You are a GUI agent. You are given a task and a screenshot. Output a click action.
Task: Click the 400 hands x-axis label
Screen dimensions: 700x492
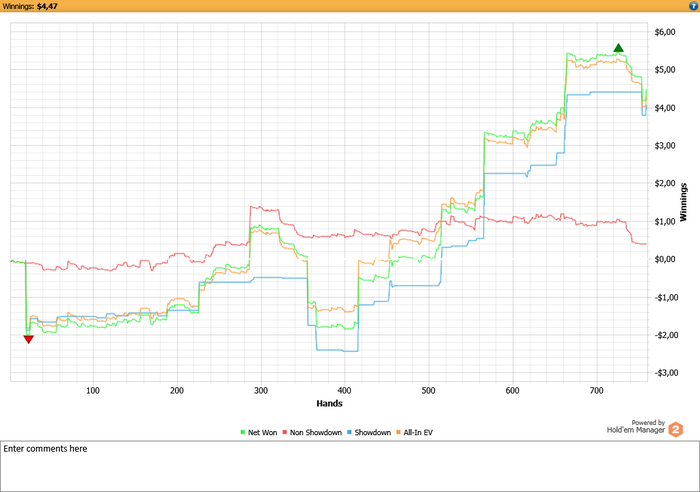[344, 391]
